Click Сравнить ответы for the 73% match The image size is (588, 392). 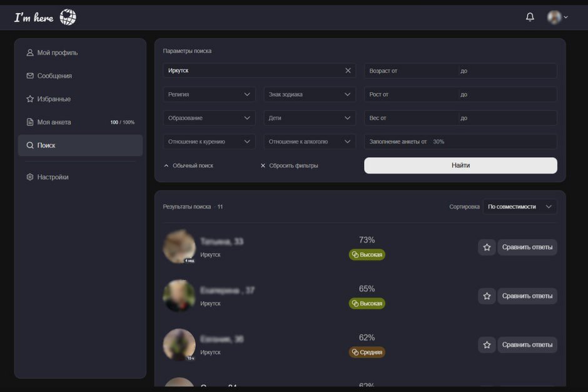(x=527, y=247)
